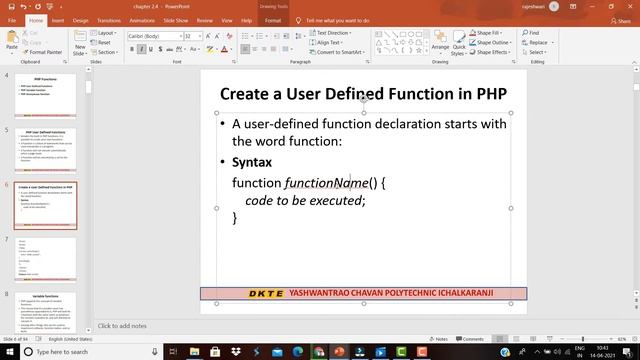Clear all formatting with eraser icon
Screen dimensions: 640x360
point(229,36)
